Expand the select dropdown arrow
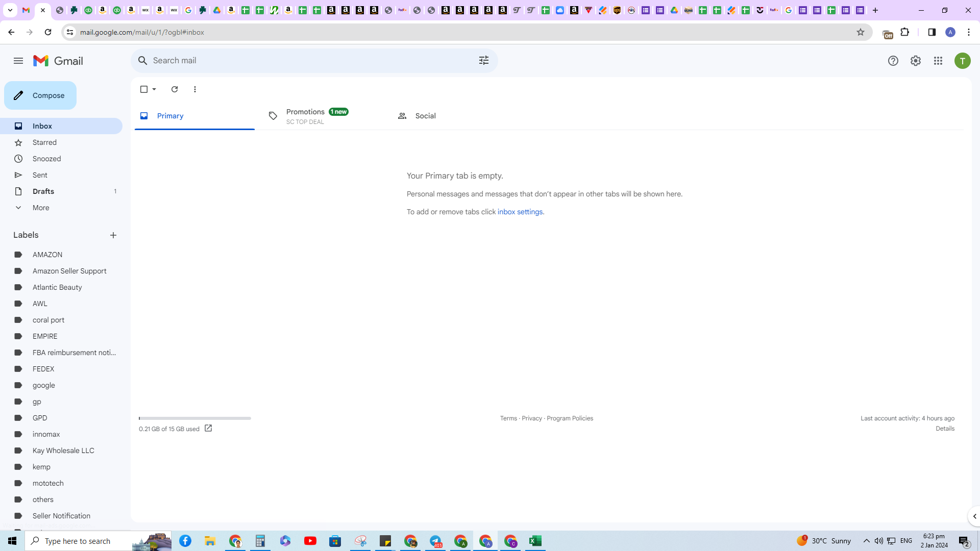The width and height of the screenshot is (980, 551). (154, 89)
